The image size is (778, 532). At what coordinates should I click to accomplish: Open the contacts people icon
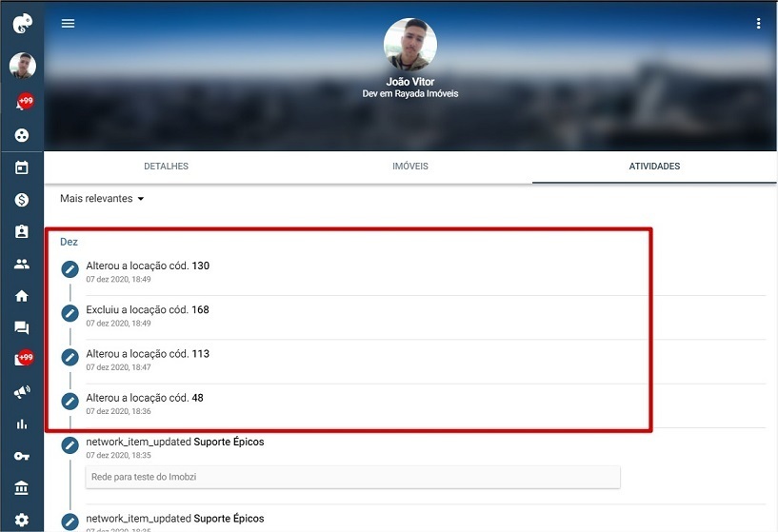22,264
